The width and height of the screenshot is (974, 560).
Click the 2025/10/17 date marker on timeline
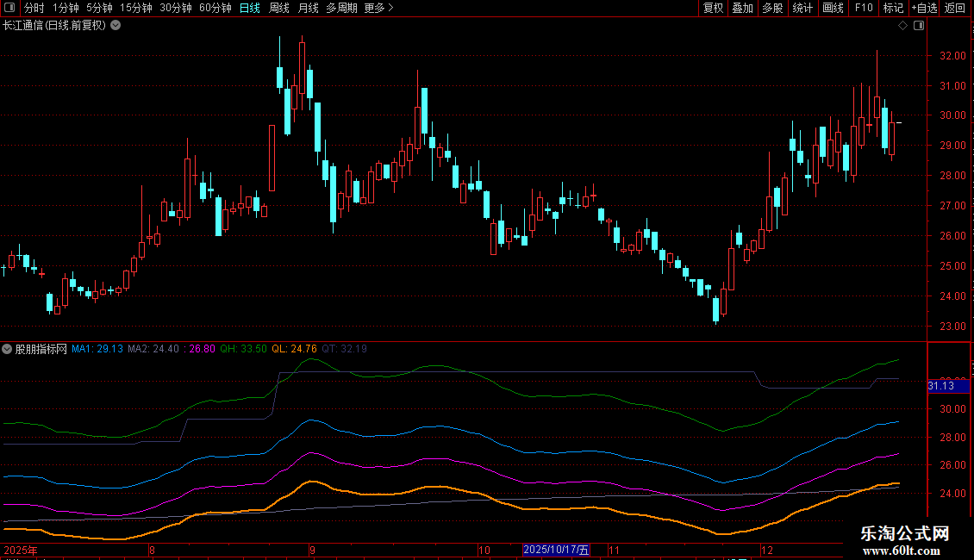556,550
